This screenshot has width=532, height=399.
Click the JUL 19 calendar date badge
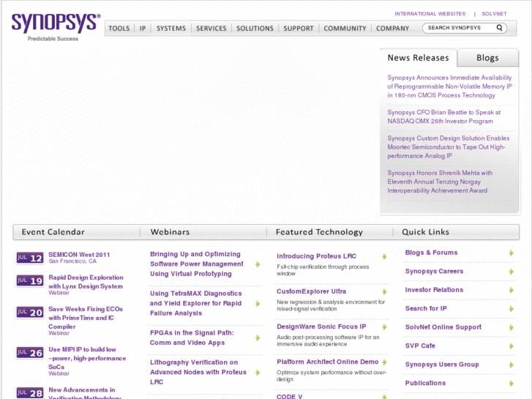pyautogui.click(x=30, y=281)
